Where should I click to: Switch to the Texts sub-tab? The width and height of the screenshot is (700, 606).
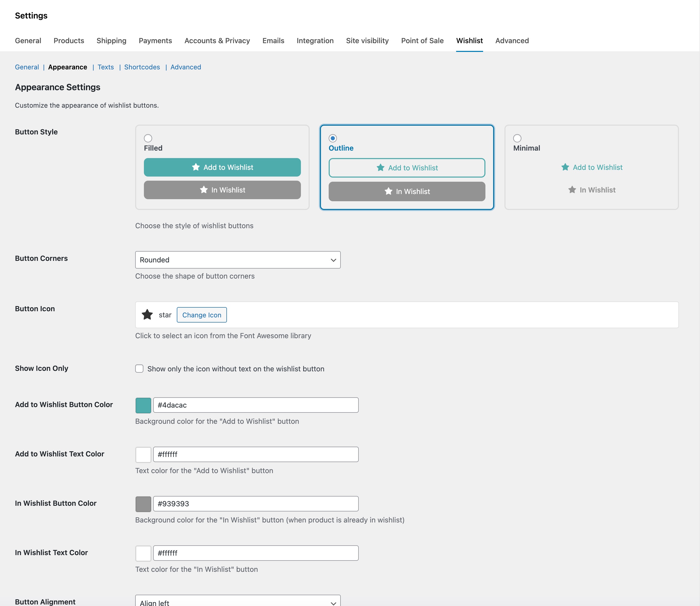(106, 67)
